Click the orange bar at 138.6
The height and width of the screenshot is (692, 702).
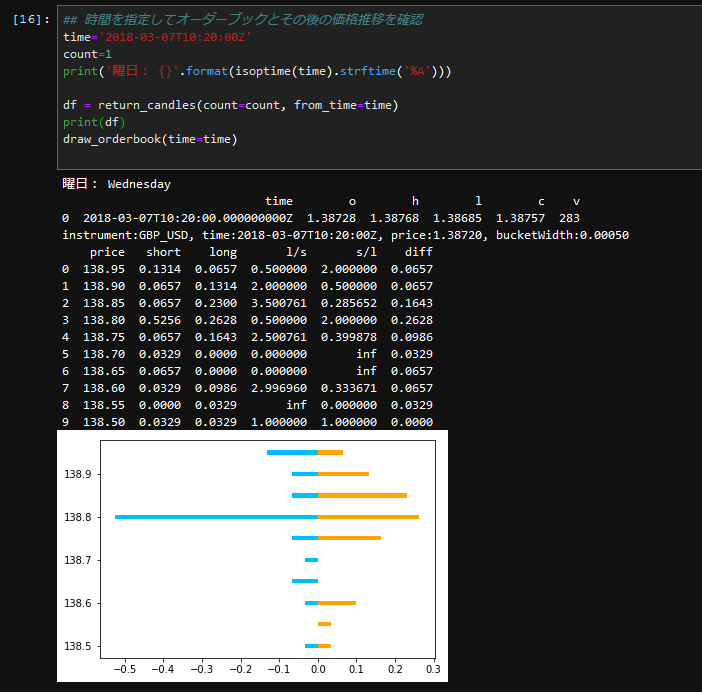pos(337,603)
